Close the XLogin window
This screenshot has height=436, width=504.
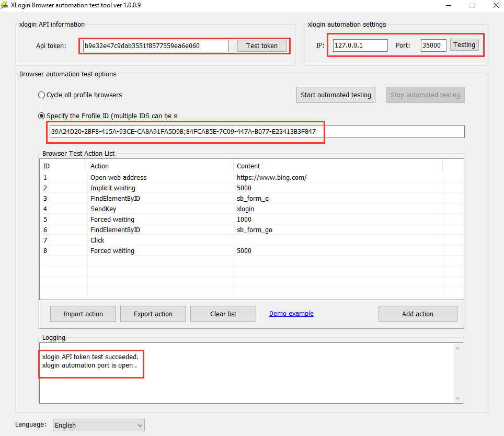(496, 5)
